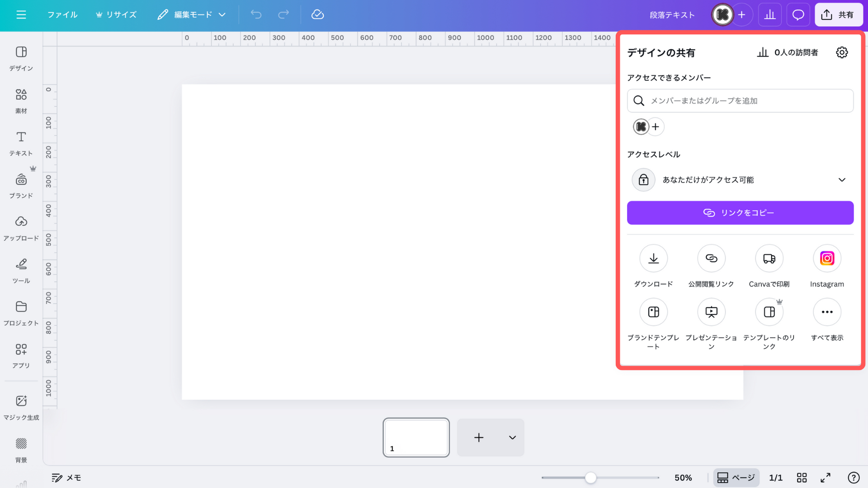Open the 背景 background panel
Viewport: 868px width, 488px height.
(21, 450)
